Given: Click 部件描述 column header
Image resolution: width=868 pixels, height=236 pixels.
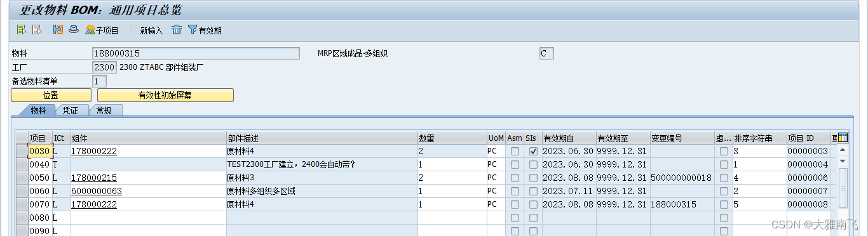Looking at the screenshot, I should (322, 138).
